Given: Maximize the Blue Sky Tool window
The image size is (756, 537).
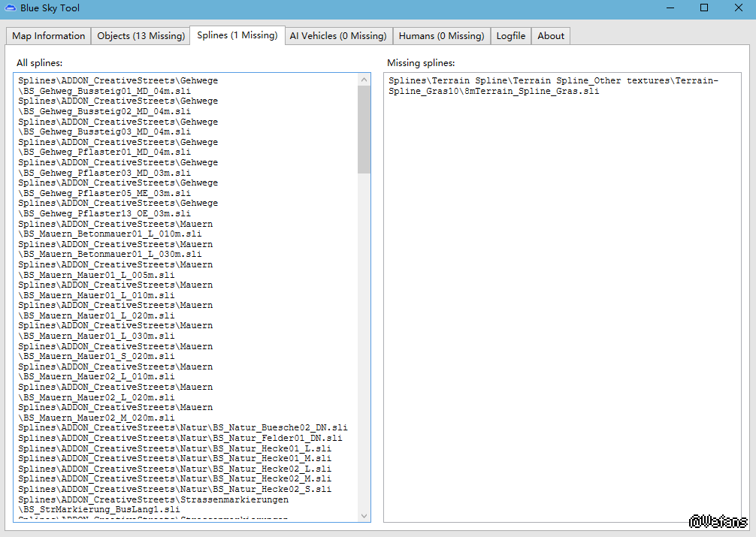Looking at the screenshot, I should 704,8.
